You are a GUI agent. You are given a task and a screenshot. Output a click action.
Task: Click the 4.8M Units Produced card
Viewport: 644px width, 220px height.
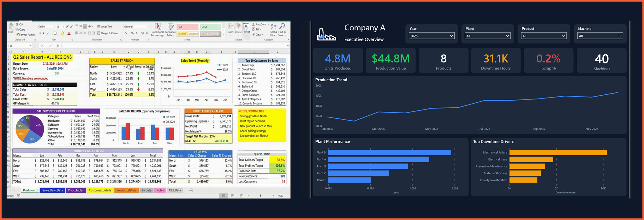[338, 61]
